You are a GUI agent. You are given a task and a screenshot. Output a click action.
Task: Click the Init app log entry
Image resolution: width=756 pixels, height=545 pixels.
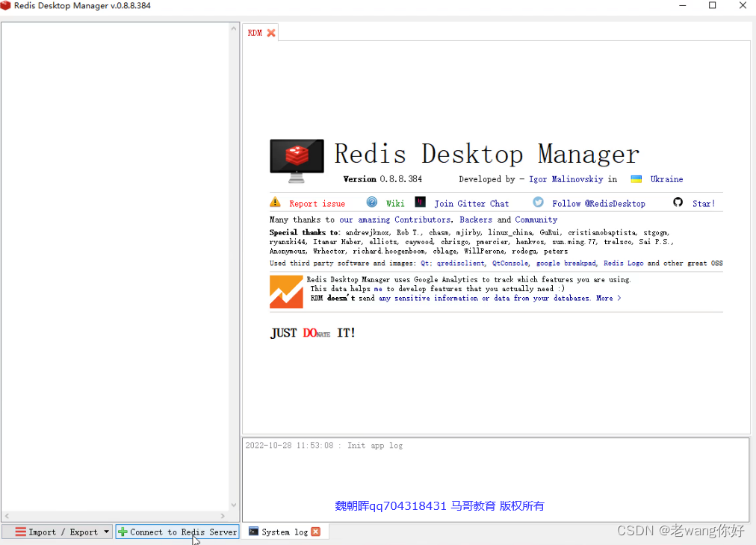point(324,445)
